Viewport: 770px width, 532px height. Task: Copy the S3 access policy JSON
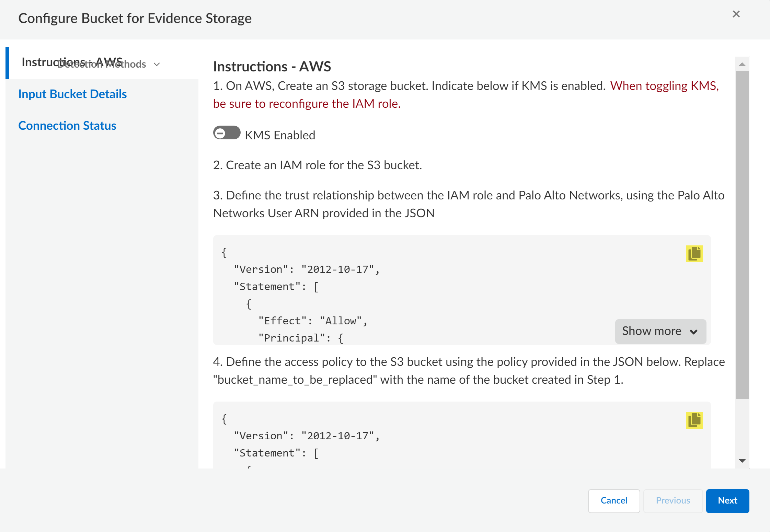tap(694, 420)
